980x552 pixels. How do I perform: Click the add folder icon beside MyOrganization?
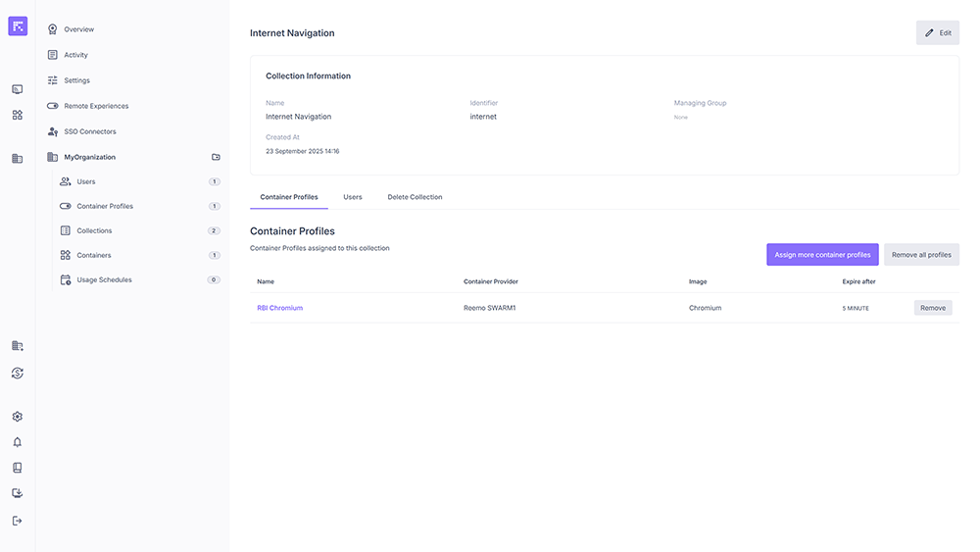(216, 157)
